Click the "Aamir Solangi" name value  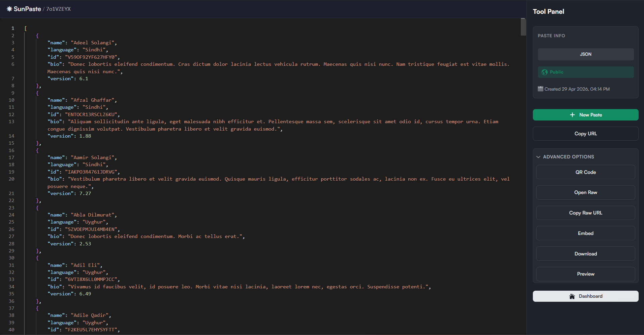click(x=92, y=157)
